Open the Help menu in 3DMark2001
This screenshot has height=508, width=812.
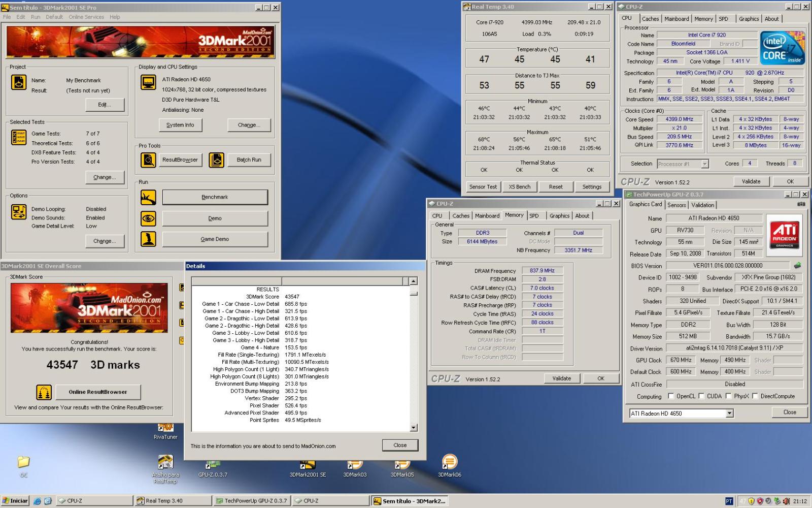click(115, 17)
